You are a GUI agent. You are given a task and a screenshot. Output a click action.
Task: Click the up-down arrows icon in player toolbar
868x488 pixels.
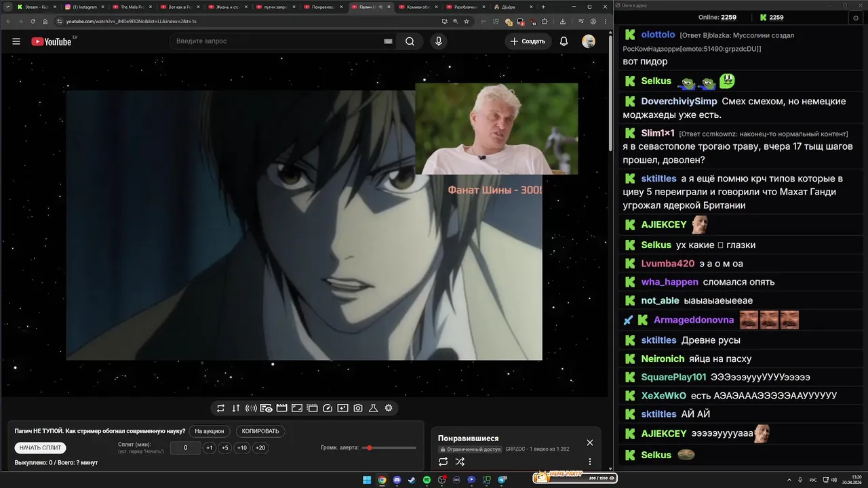[236, 408]
